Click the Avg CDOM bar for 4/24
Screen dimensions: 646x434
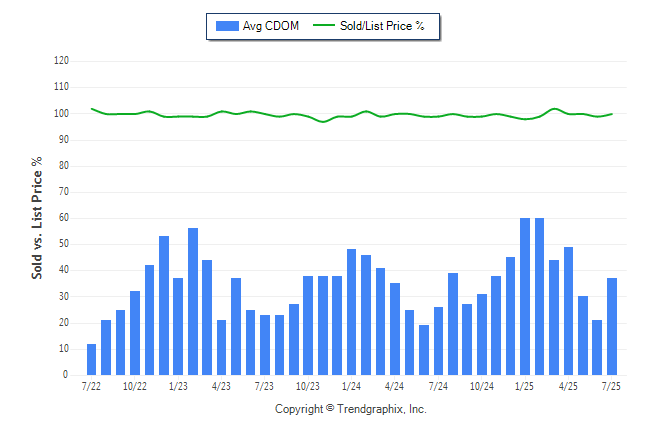pos(395,329)
